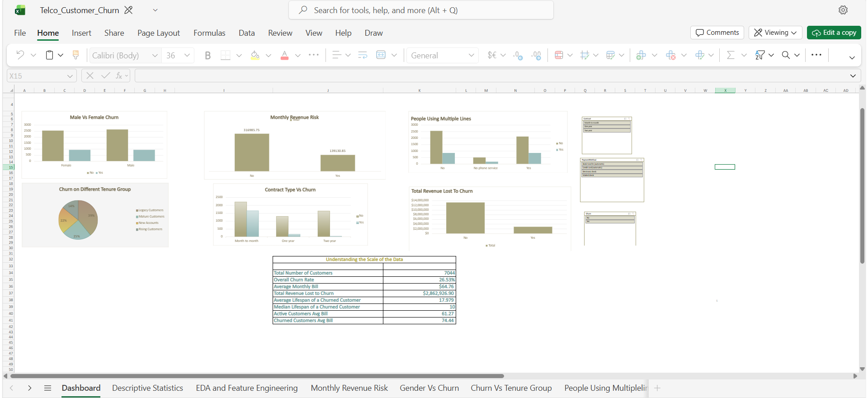Open the Monthly Revenue Risk sheet
The height and width of the screenshot is (398, 868).
349,388
